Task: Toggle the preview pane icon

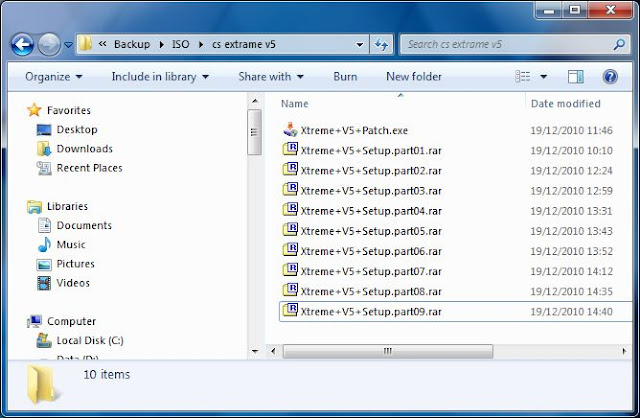Action: pyautogui.click(x=576, y=77)
